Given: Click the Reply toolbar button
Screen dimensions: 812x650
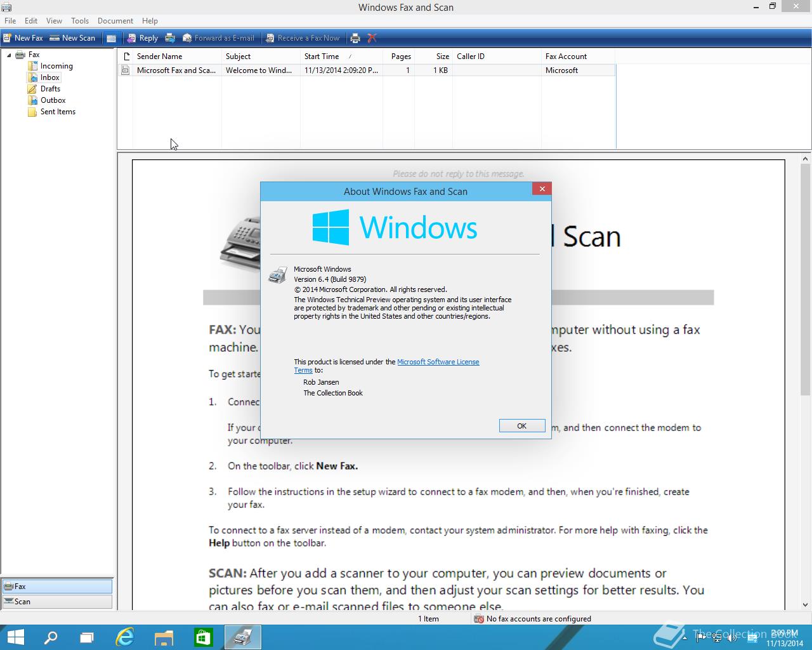Looking at the screenshot, I should click(x=142, y=38).
